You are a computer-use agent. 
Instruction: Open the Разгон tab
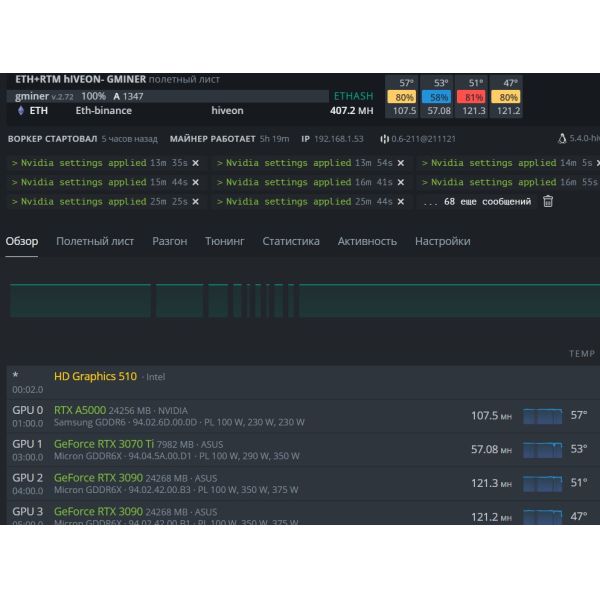tap(169, 241)
